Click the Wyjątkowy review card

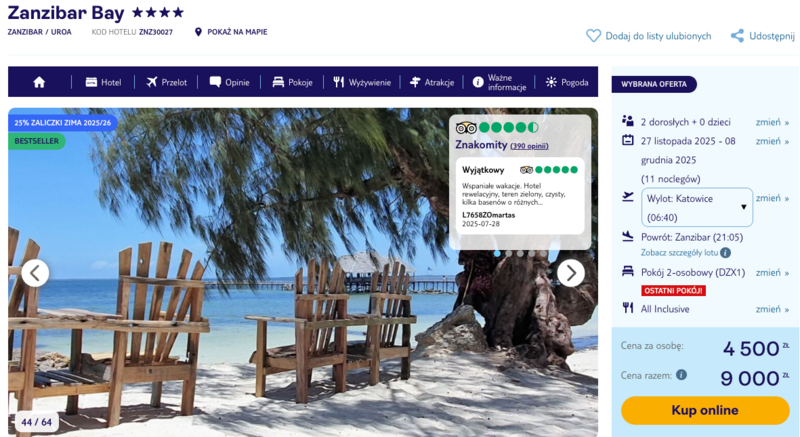pyautogui.click(x=520, y=195)
